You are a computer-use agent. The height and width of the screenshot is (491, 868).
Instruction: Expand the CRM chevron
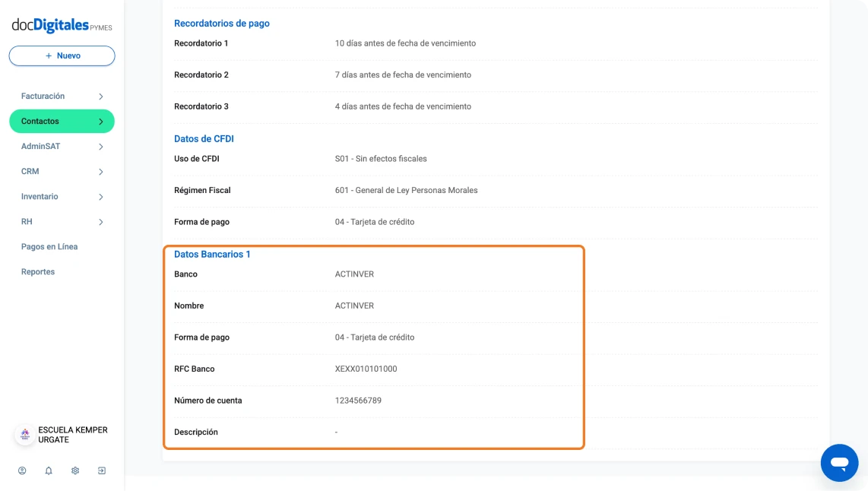point(101,172)
